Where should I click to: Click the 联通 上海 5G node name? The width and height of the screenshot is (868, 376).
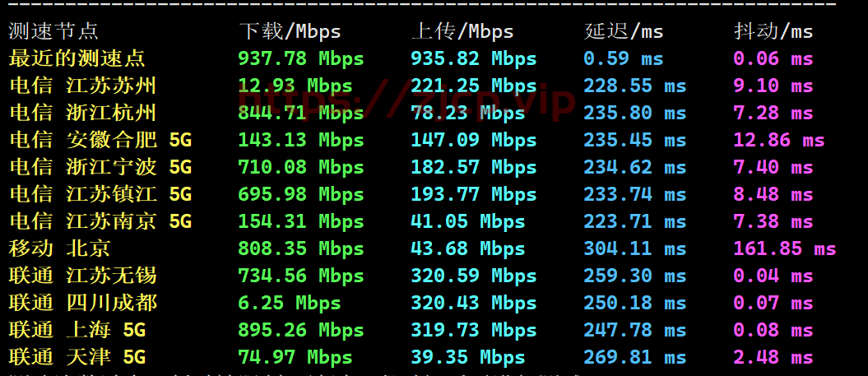77,330
